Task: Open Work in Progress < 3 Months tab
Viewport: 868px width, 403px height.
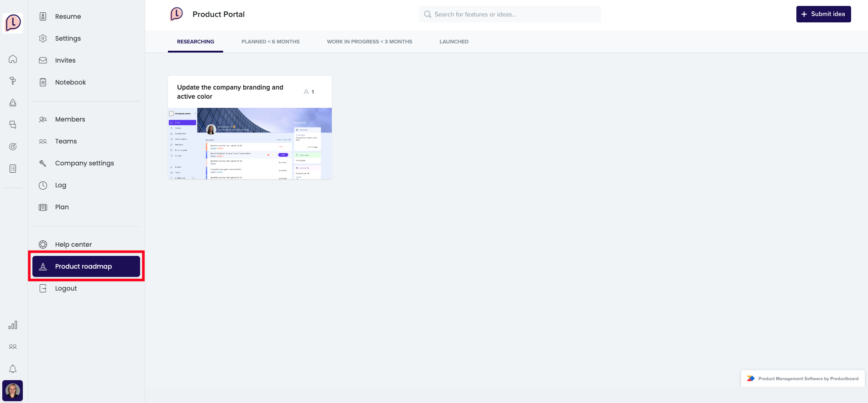Action: [369, 42]
